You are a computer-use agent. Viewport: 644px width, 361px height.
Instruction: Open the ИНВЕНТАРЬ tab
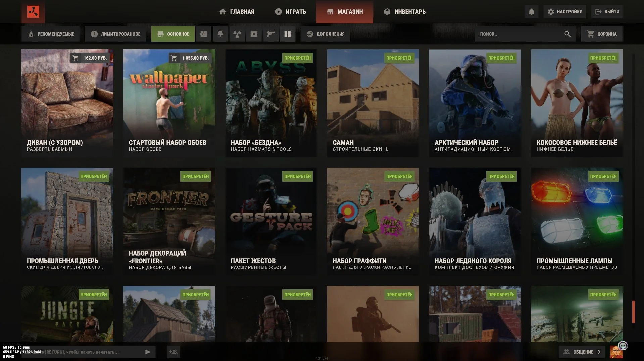coord(404,12)
